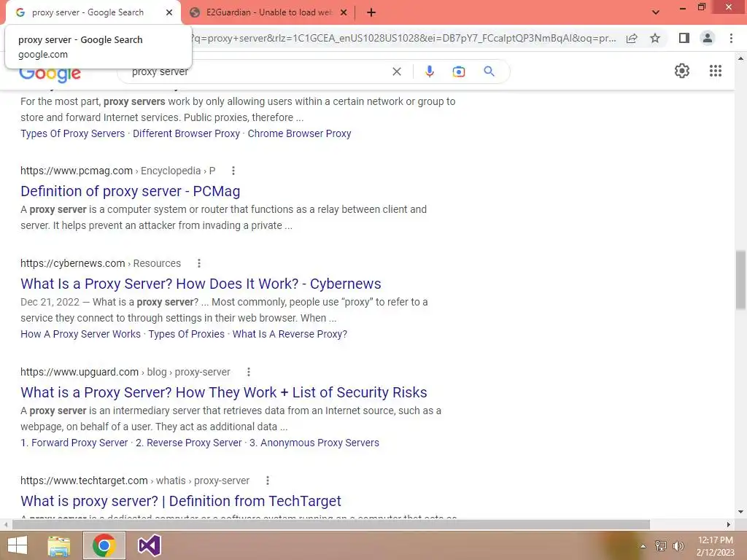Bookmark this page with the star icon
This screenshot has height=560, width=747.
point(655,38)
